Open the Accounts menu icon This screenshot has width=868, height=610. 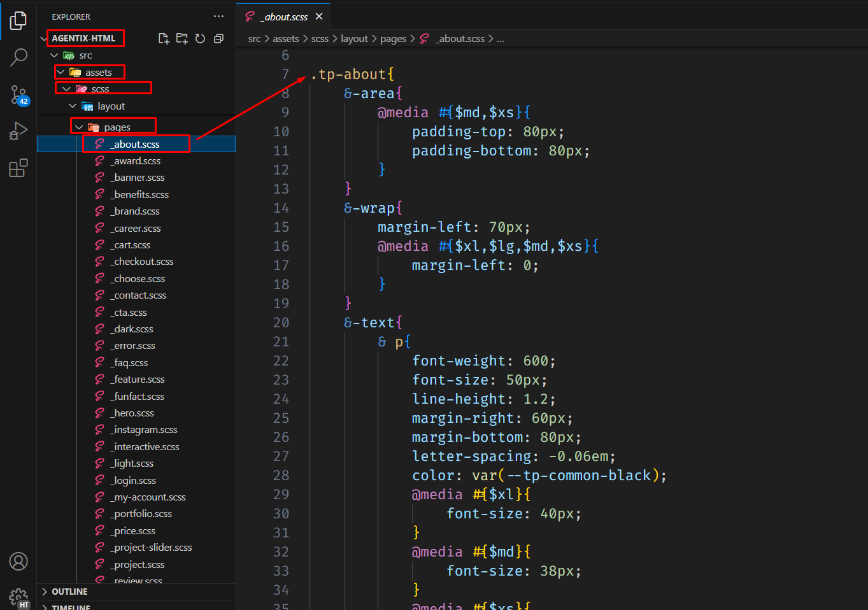(18, 561)
